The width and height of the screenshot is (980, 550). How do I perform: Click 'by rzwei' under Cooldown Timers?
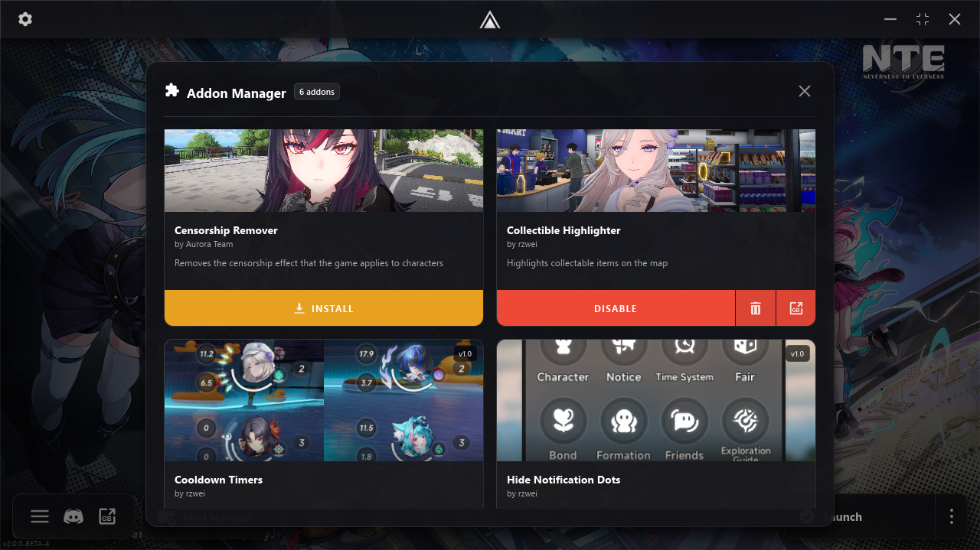pyautogui.click(x=190, y=493)
